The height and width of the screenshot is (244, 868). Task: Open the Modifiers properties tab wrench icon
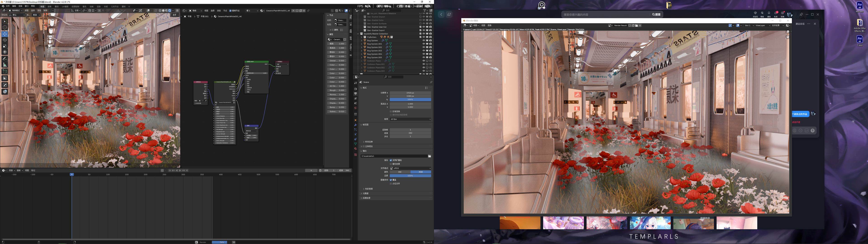pyautogui.click(x=356, y=125)
